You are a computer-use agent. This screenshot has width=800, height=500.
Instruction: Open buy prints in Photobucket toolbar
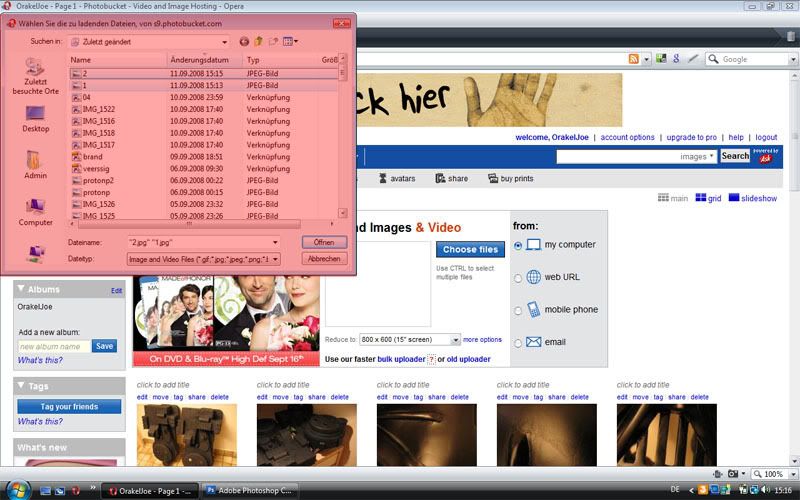(x=511, y=179)
